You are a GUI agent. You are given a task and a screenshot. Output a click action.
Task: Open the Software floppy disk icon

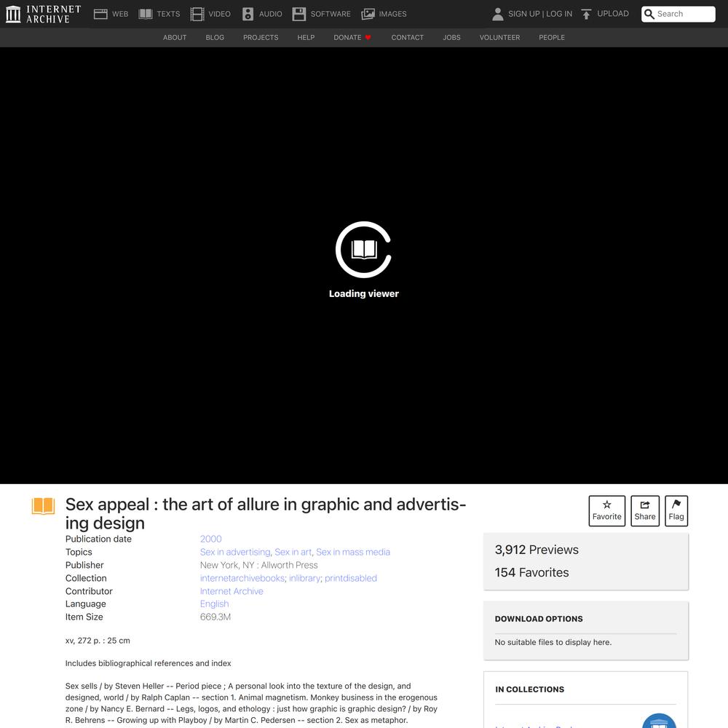click(299, 14)
